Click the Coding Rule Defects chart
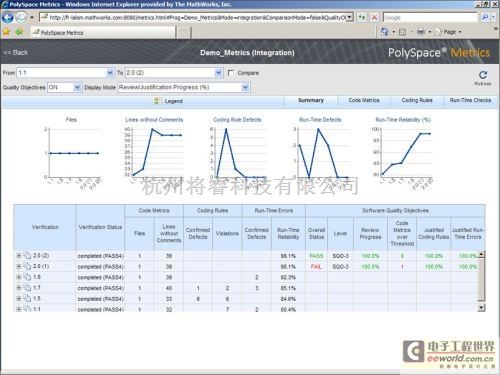This screenshot has height=375, width=500. (237, 153)
